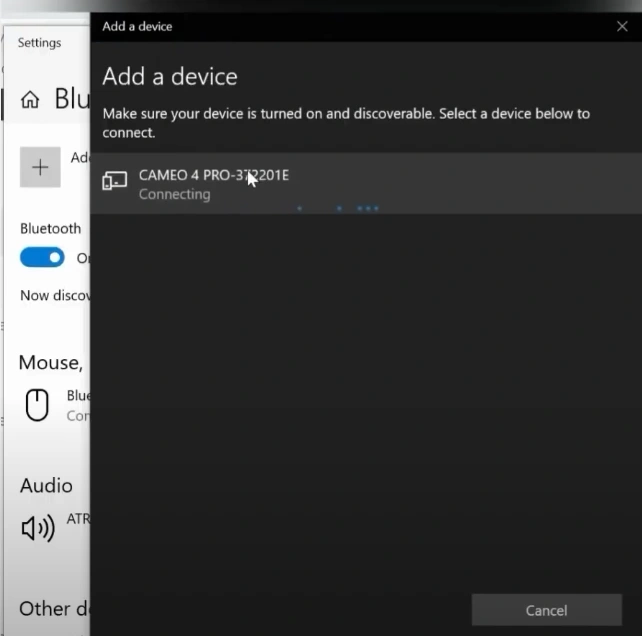Viewport: 642px width, 636px height.
Task: Cancel the device connection
Action: 546,610
